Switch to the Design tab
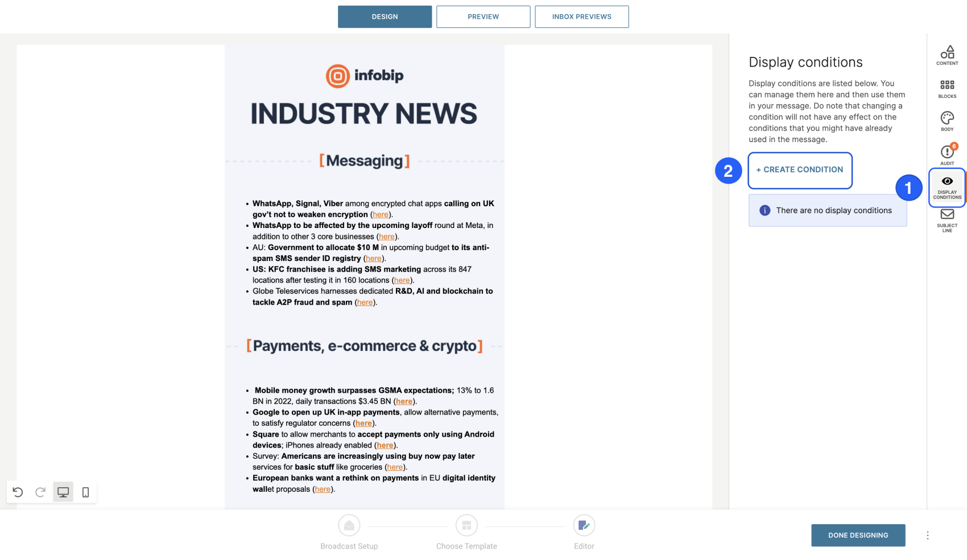 (x=385, y=16)
